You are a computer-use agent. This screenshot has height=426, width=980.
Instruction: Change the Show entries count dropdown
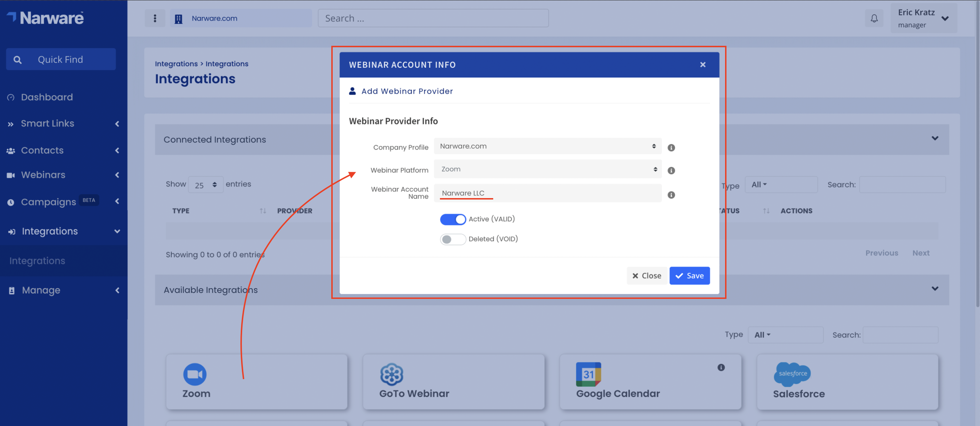click(x=206, y=185)
